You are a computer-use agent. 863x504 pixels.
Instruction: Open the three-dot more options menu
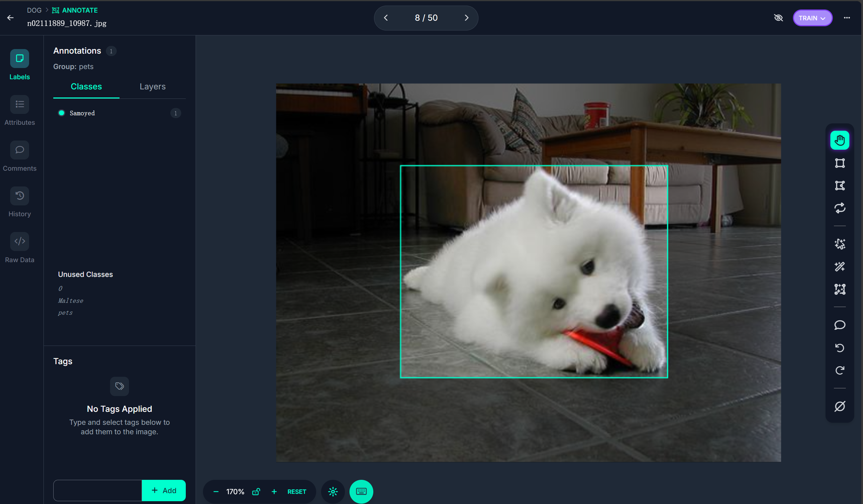point(847,18)
